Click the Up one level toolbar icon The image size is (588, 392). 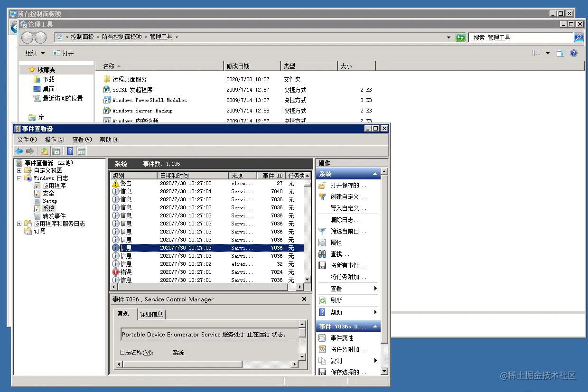coord(44,151)
